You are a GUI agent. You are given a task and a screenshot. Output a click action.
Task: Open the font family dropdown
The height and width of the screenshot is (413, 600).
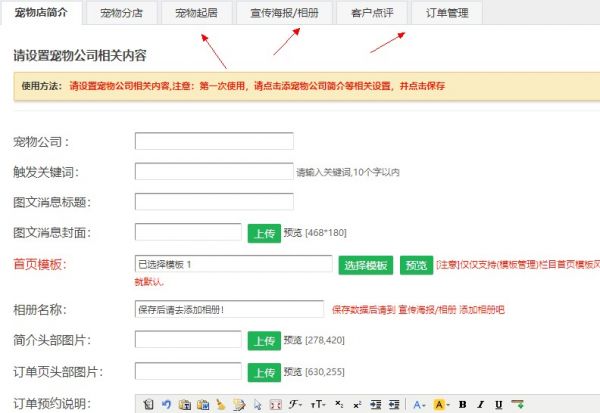pos(295,404)
